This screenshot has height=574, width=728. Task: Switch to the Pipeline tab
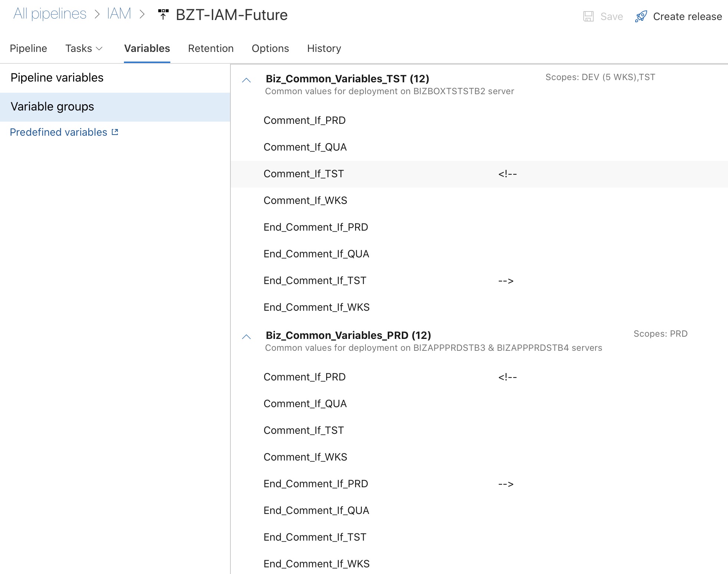(29, 48)
